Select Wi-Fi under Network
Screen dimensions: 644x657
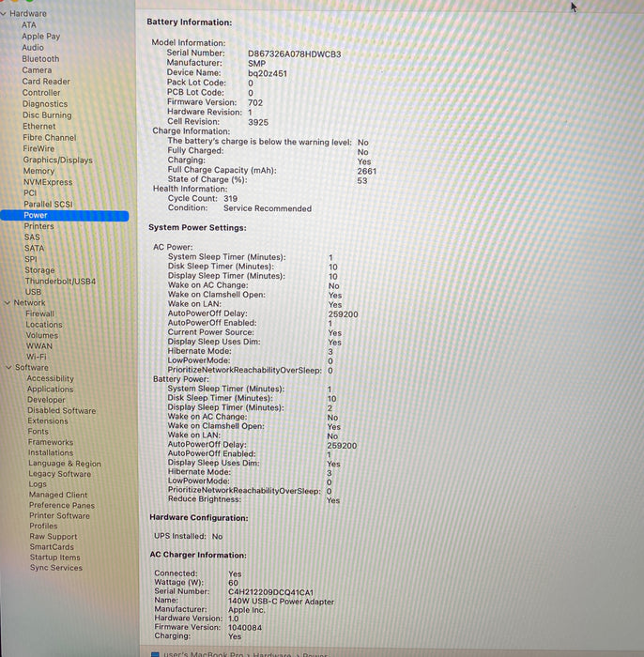coord(37,357)
